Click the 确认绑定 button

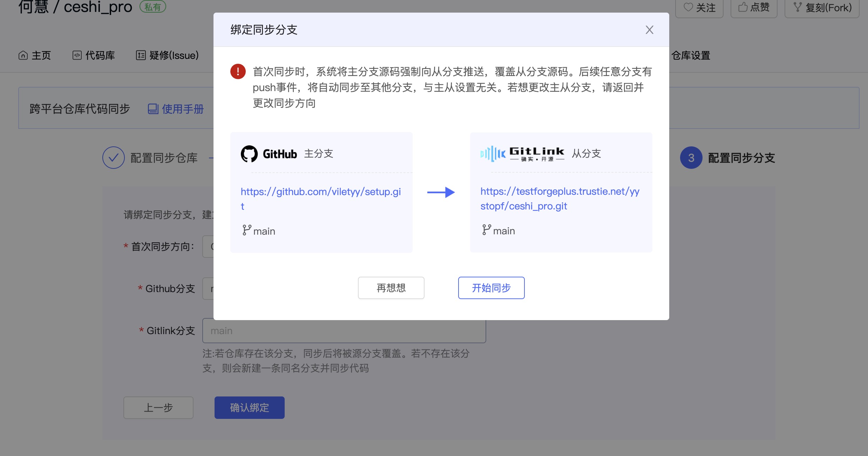click(249, 408)
